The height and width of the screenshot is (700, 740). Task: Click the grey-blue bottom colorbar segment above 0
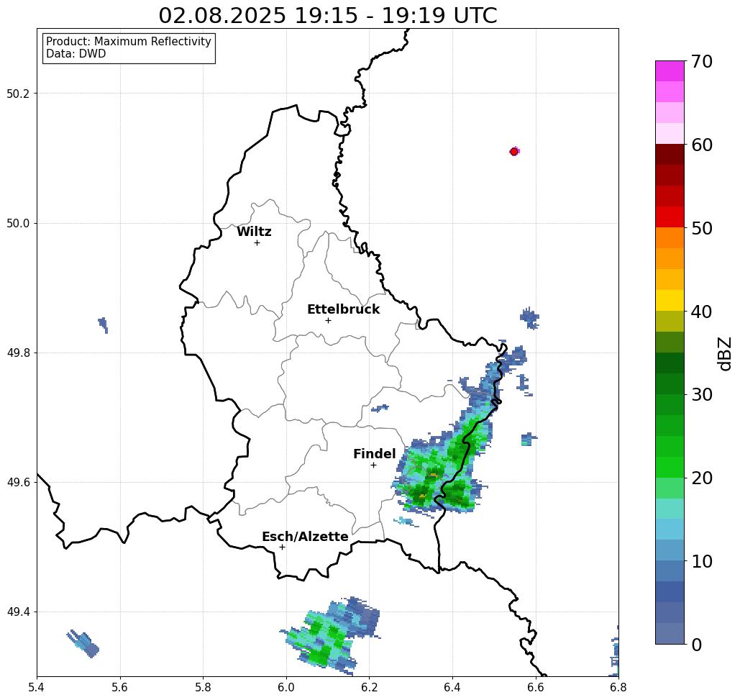(670, 633)
